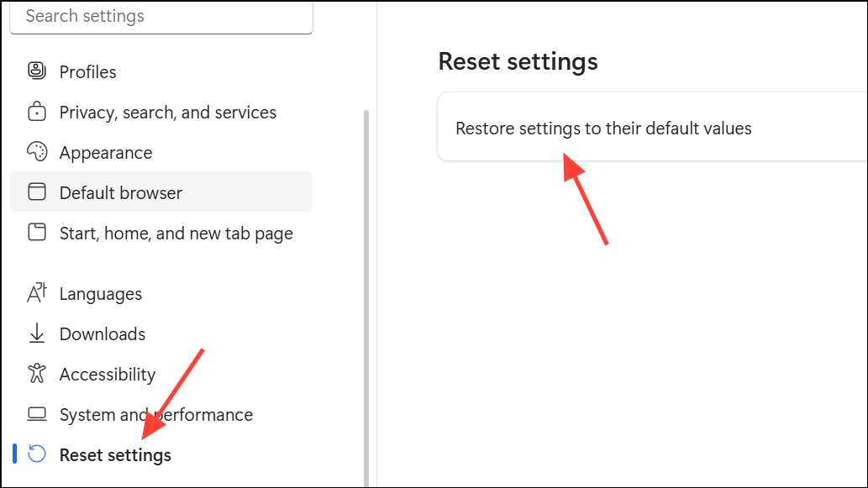The width and height of the screenshot is (868, 488).
Task: Open the Downloads settings page
Action: point(102,333)
